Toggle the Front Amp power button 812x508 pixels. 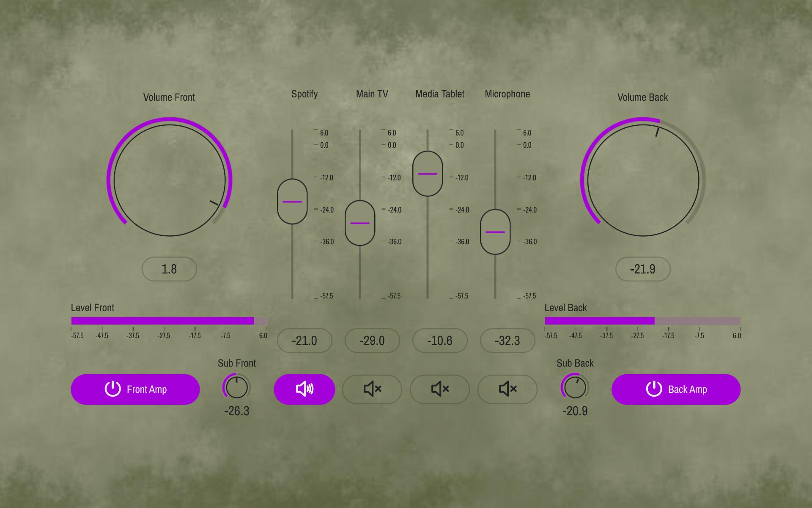coord(135,389)
